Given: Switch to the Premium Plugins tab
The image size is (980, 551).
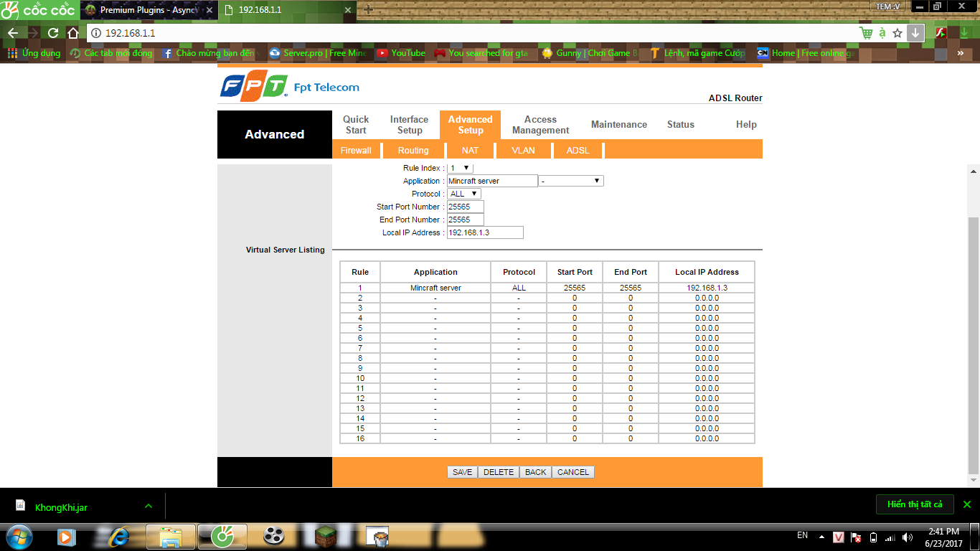Looking at the screenshot, I should 149,10.
